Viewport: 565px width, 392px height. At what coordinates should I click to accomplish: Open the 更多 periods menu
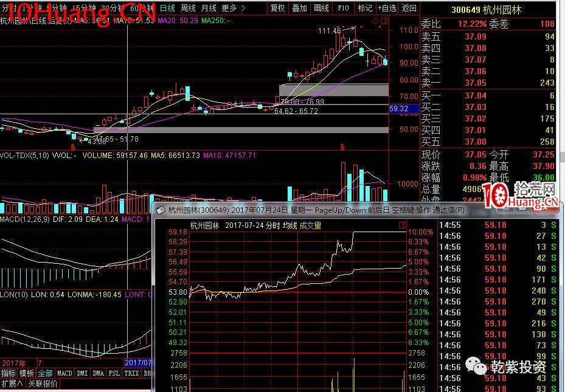click(233, 8)
